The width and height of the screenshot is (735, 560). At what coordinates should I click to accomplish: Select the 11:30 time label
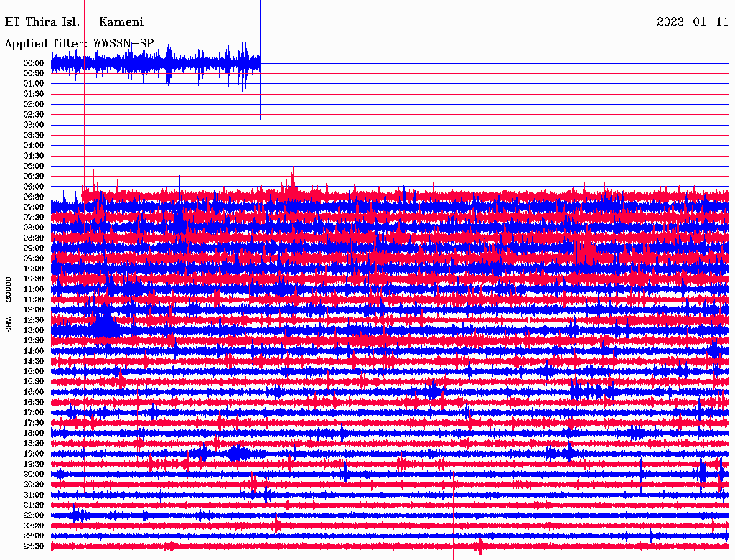point(34,299)
